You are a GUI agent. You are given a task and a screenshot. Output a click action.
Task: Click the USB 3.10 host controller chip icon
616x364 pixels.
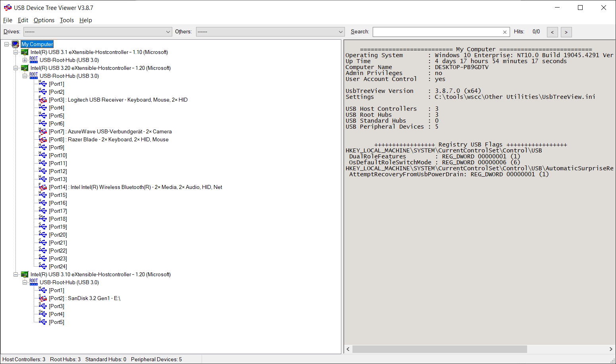click(25, 274)
